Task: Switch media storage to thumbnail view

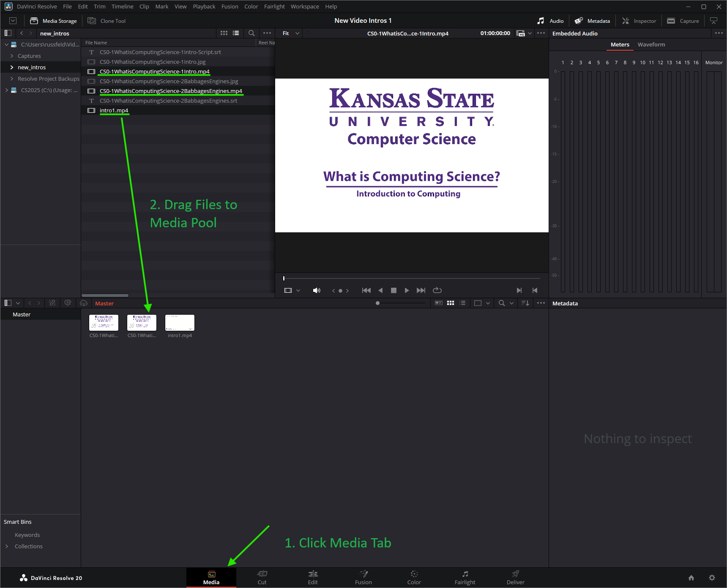Action: tap(224, 33)
